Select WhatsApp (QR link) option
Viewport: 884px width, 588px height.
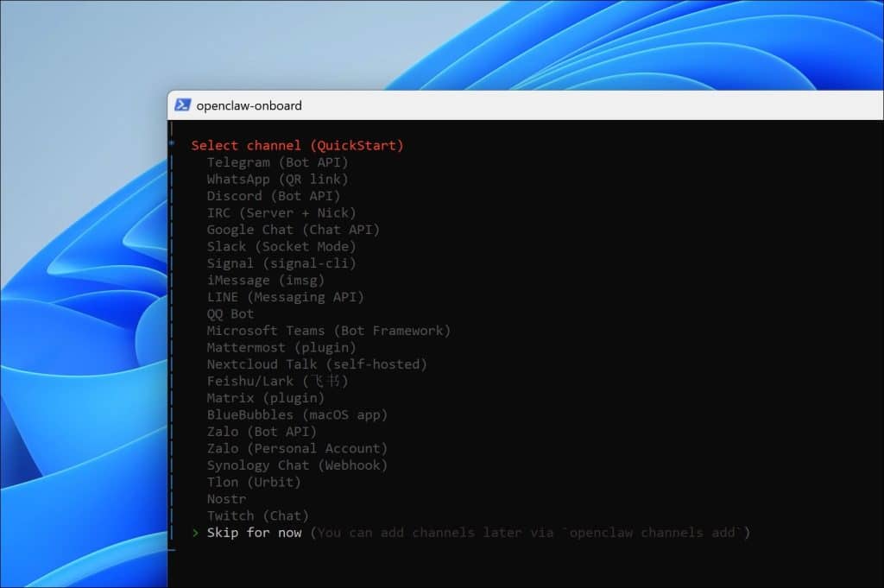[277, 180]
